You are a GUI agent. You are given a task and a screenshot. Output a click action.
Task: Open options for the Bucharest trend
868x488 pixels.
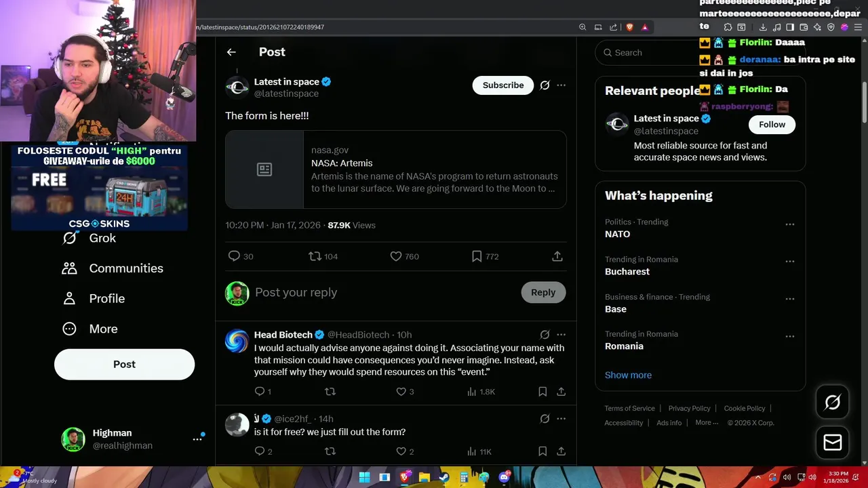[x=790, y=262]
